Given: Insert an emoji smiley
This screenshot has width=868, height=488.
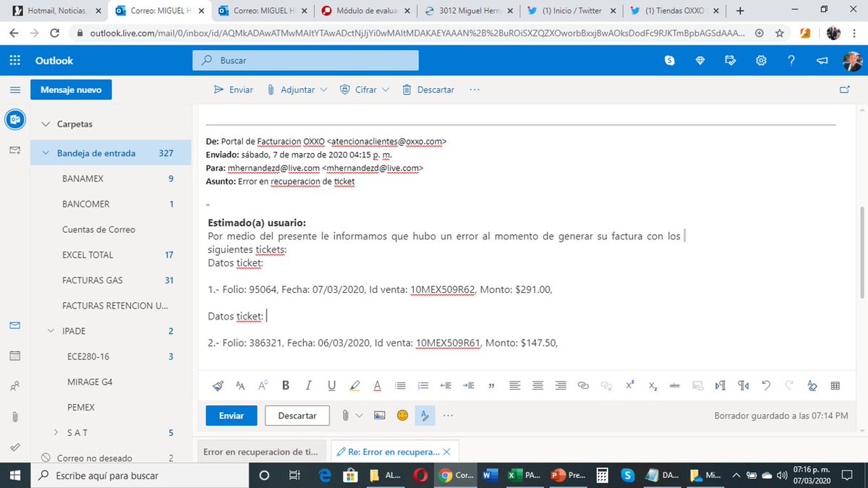Looking at the screenshot, I should [402, 416].
